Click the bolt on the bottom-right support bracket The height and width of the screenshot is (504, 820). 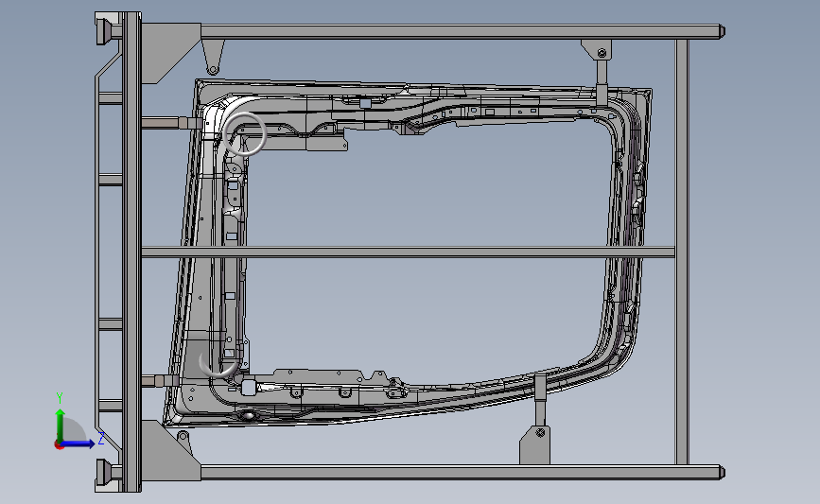(x=541, y=432)
